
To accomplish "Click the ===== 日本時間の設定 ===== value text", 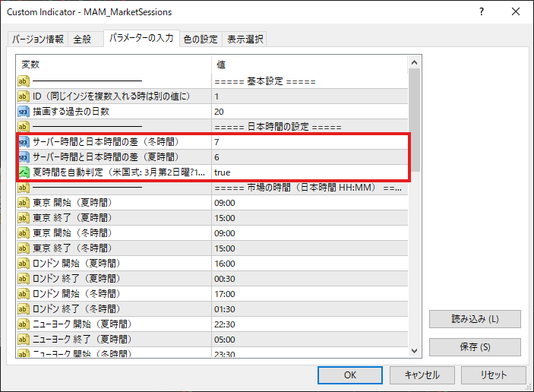I will (278, 127).
